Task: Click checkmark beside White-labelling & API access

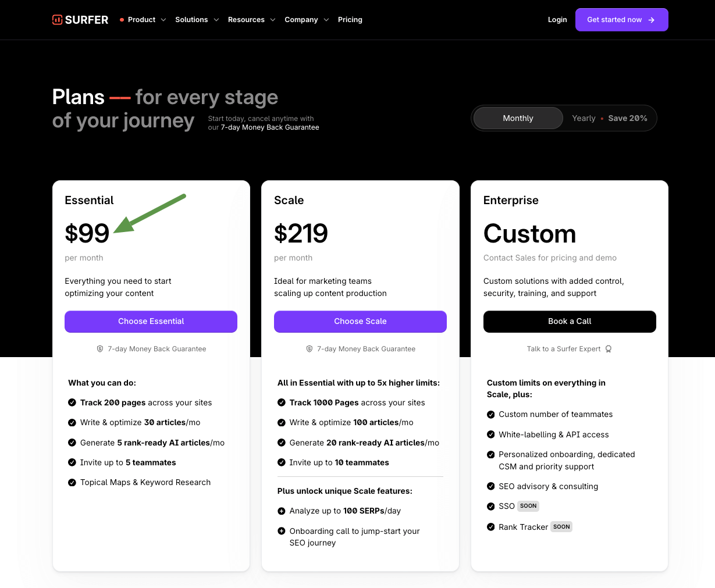Action: [x=491, y=434]
